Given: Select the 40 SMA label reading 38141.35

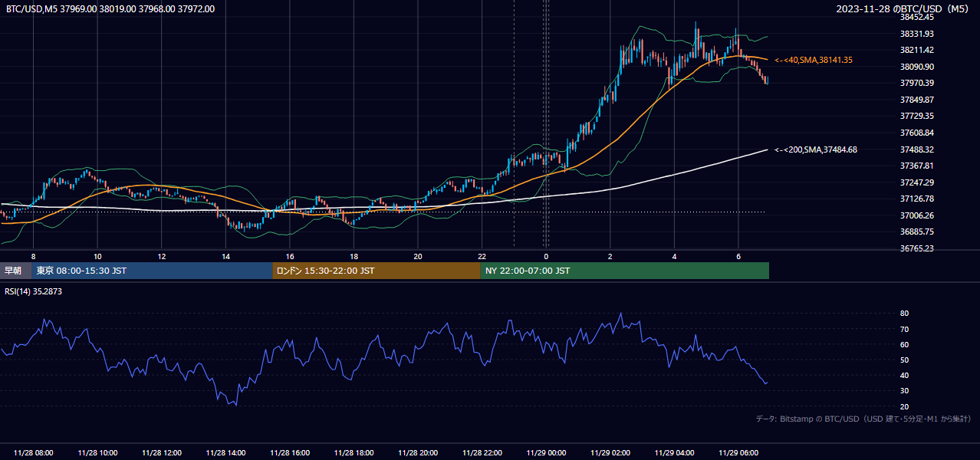Looking at the screenshot, I should click(x=813, y=60).
